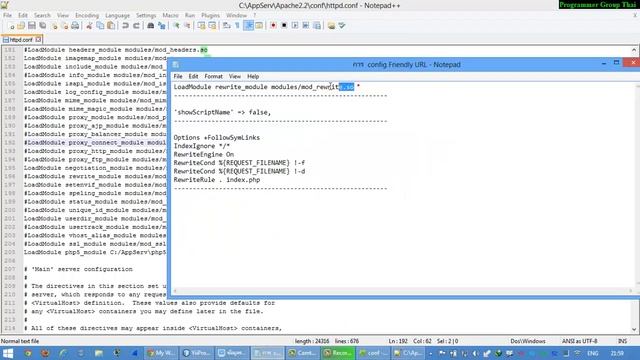The height and width of the screenshot is (360, 640).
Task: Expand hidden system tray icons arrow
Action: point(431,353)
